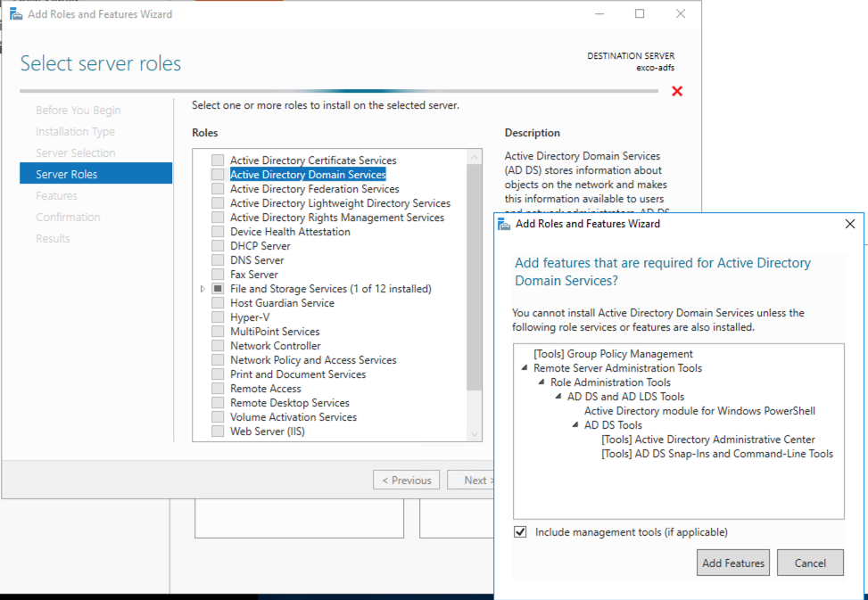Open the Features wizard step
Image resolution: width=868 pixels, height=600 pixels.
56,195
